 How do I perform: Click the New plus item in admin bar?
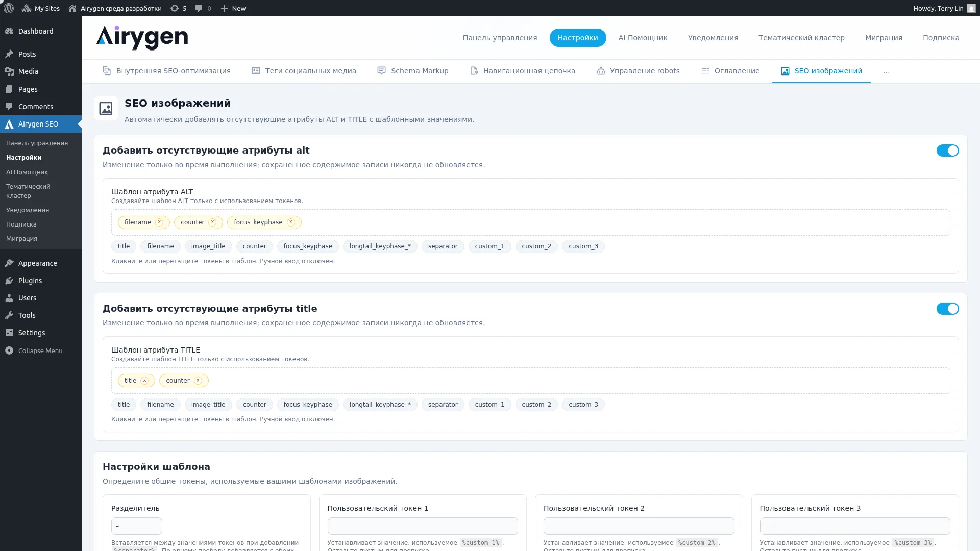click(x=233, y=8)
